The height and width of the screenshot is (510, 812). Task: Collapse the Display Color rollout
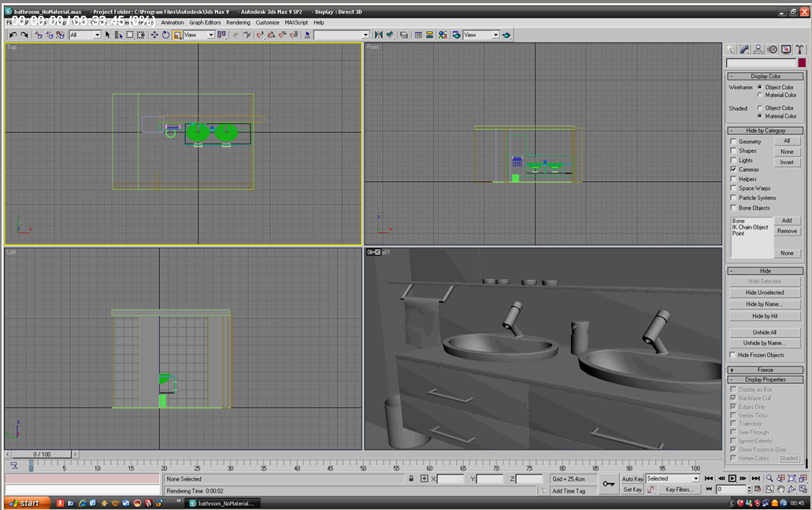765,76
